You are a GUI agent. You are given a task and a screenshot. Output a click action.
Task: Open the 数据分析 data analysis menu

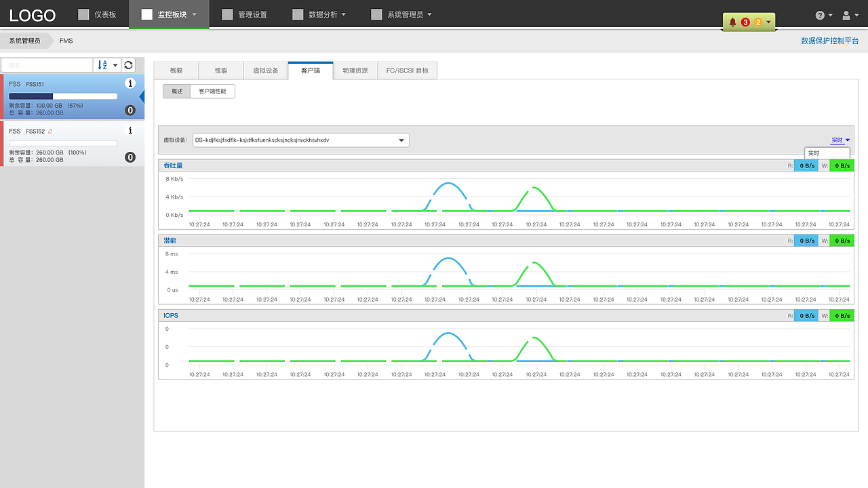pos(319,14)
